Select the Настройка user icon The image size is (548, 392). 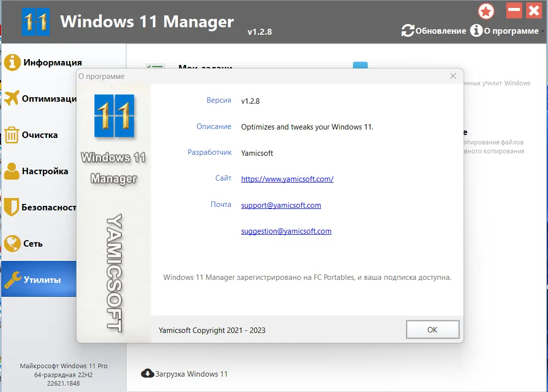(x=11, y=171)
